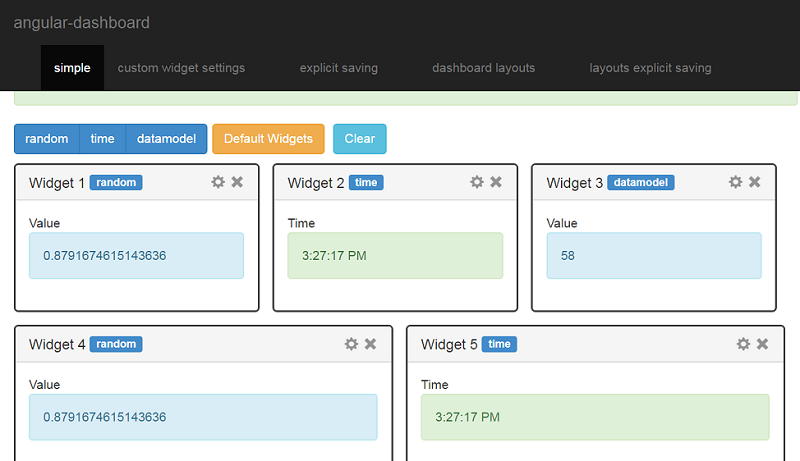Add a time widget button
Viewport: 800px width, 461px height.
click(103, 139)
